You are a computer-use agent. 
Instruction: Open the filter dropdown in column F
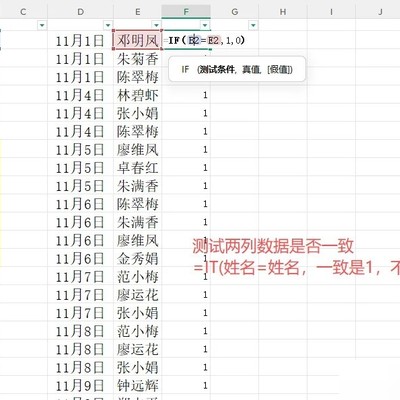[205, 25]
